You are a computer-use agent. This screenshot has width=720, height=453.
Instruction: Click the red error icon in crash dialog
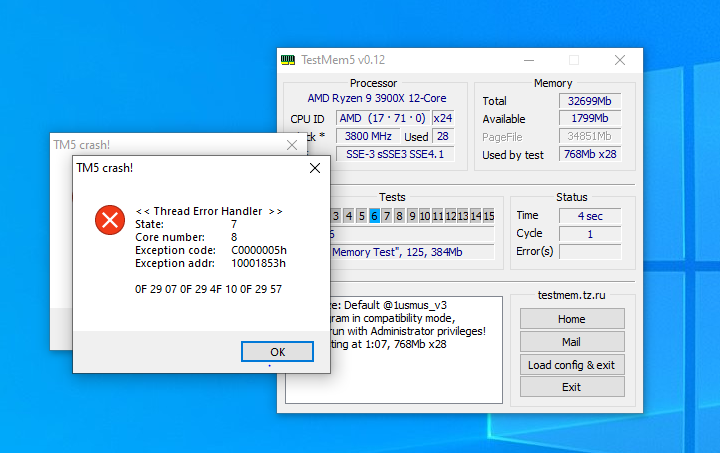110,220
